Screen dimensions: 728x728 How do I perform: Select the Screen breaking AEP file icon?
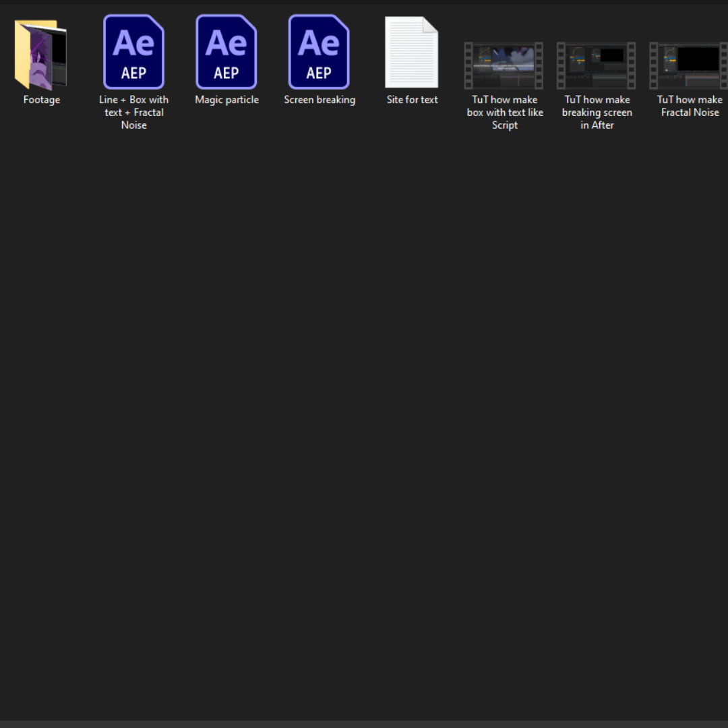point(319,51)
